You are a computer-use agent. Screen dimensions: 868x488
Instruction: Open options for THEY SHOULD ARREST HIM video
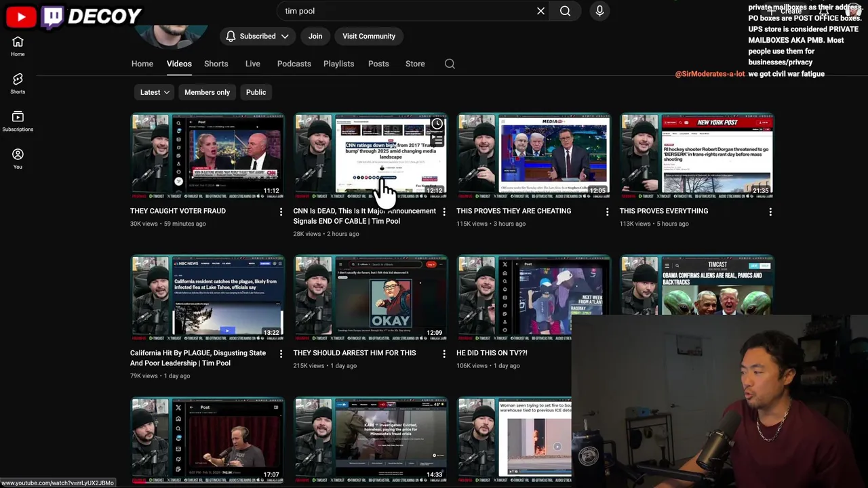tap(444, 354)
